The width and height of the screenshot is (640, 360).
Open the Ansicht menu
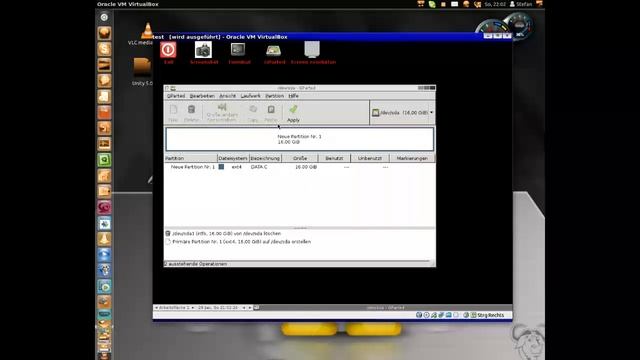click(227, 96)
